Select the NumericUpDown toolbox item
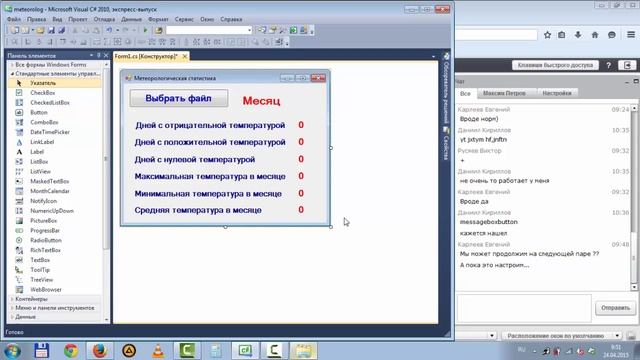Image resolution: width=640 pixels, height=360 pixels. pyautogui.click(x=52, y=211)
